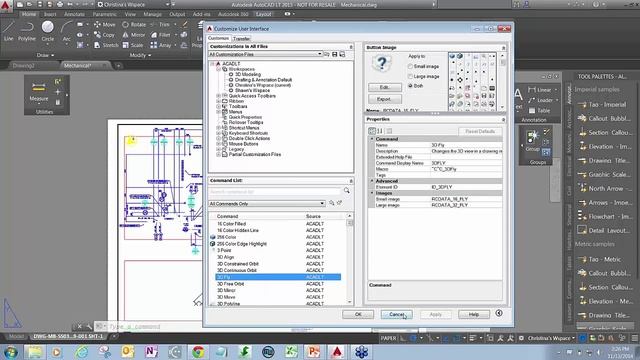
Task: Select the Polyline tool
Action: click(27, 31)
